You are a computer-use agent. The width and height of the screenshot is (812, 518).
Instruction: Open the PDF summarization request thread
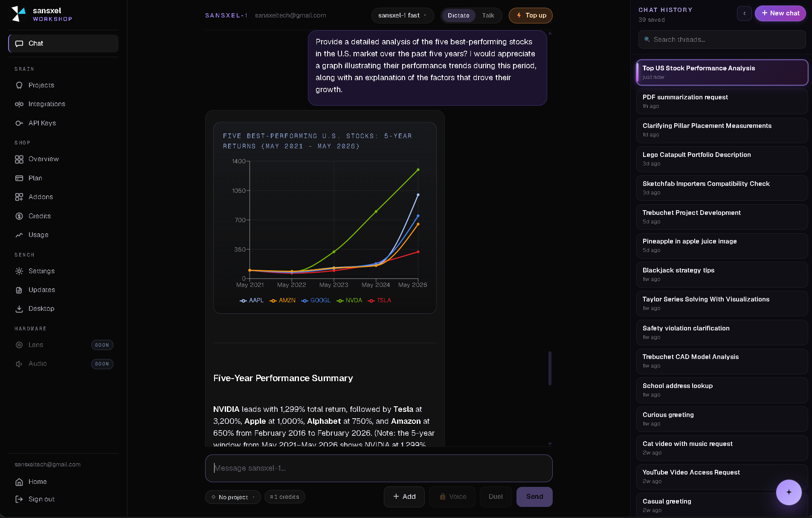(722, 101)
